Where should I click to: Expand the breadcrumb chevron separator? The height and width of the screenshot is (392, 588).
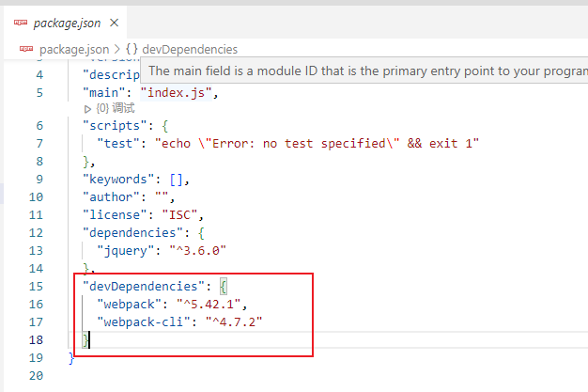point(117,49)
